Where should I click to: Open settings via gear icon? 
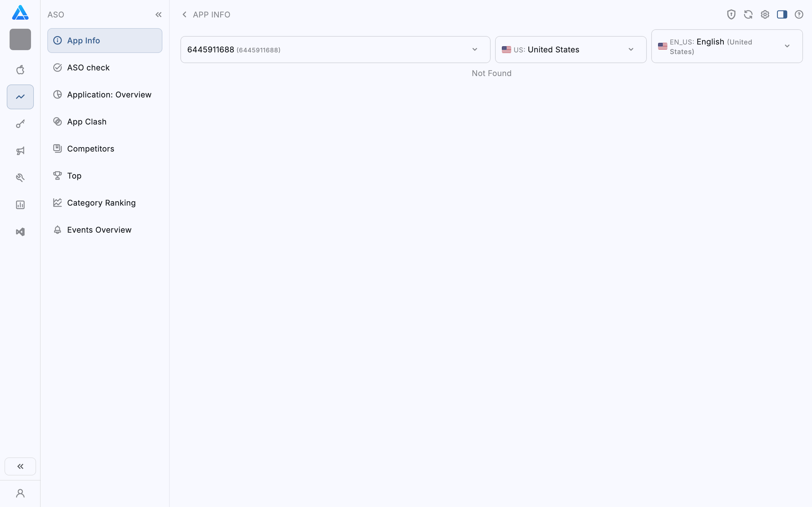pos(765,14)
